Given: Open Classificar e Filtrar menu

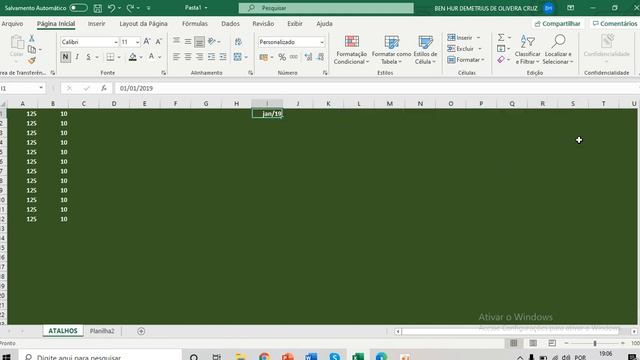Looking at the screenshot, I should [x=527, y=50].
